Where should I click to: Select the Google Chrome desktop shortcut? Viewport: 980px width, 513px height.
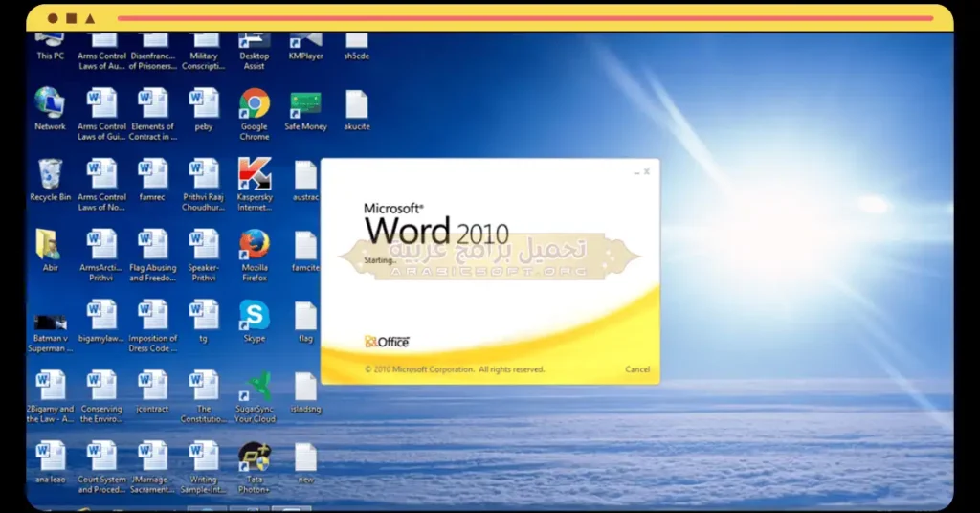(255, 103)
